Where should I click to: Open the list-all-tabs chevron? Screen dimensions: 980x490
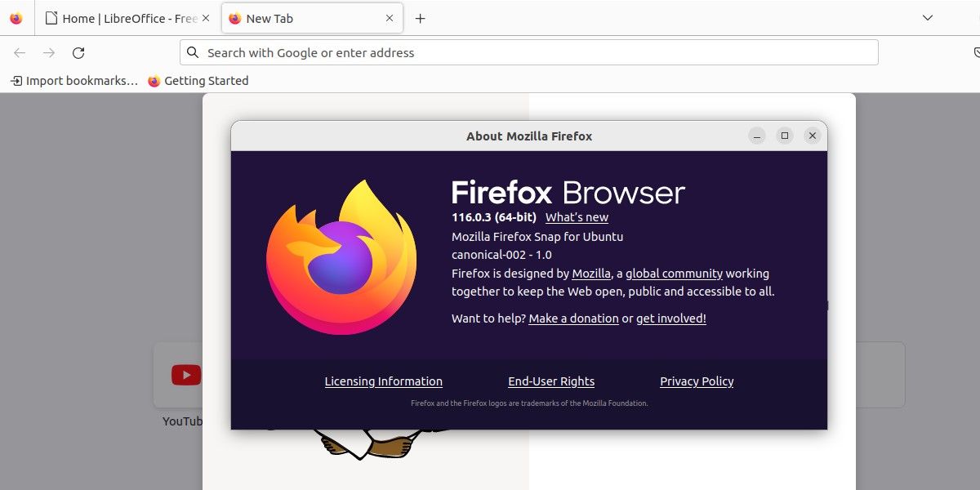point(927,17)
